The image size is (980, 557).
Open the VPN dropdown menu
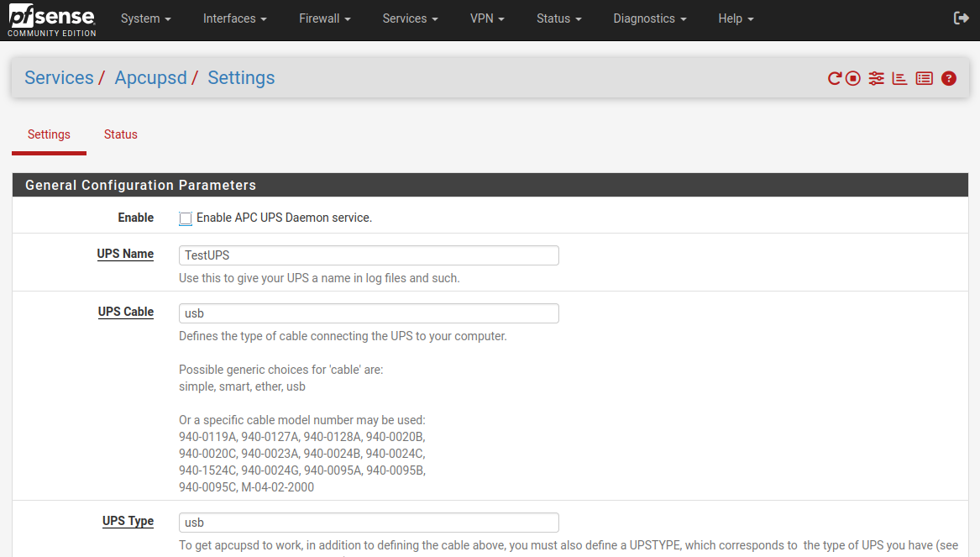coord(487,18)
